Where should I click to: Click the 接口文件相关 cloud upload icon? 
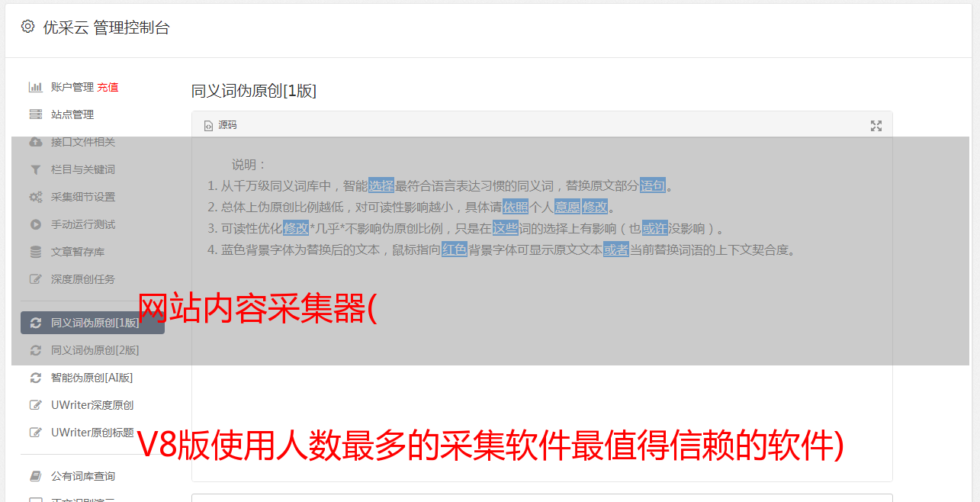pos(35,142)
